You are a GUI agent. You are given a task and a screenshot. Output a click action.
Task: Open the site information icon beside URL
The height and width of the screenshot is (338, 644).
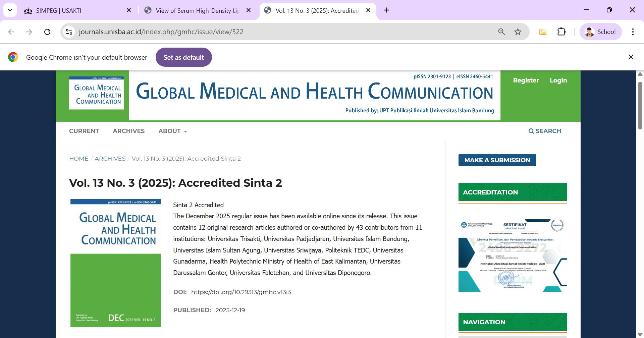click(x=69, y=32)
